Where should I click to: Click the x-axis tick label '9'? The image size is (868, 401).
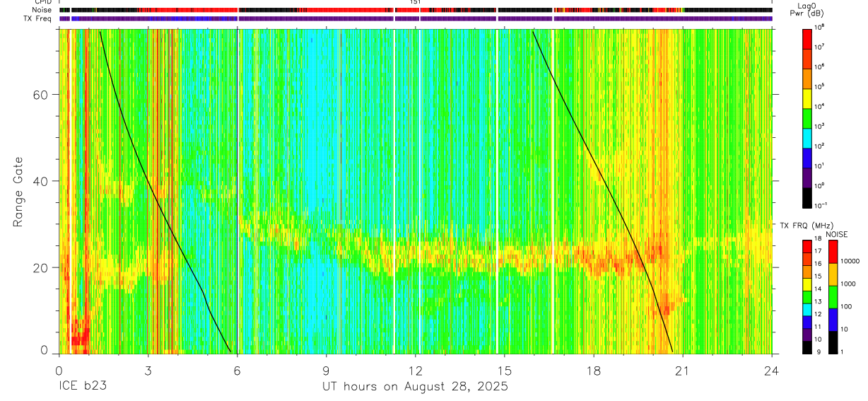(x=326, y=370)
